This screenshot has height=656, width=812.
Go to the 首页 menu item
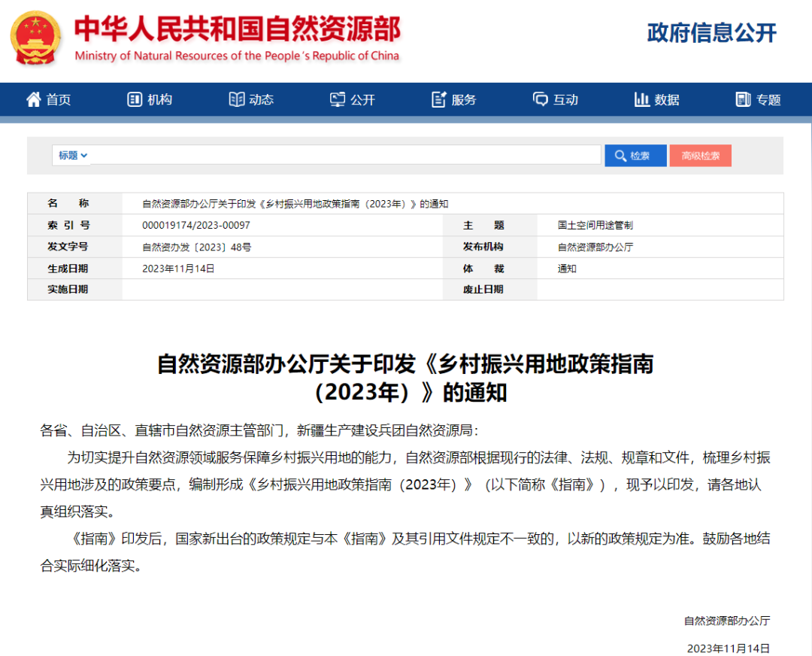[59, 100]
